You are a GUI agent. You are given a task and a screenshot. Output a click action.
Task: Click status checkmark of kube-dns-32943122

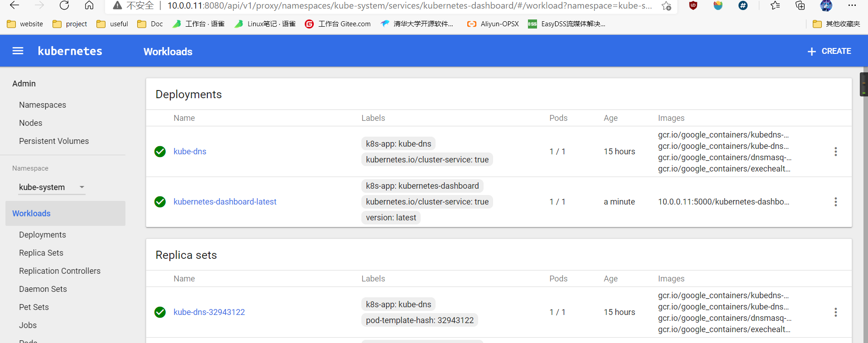coord(160,312)
